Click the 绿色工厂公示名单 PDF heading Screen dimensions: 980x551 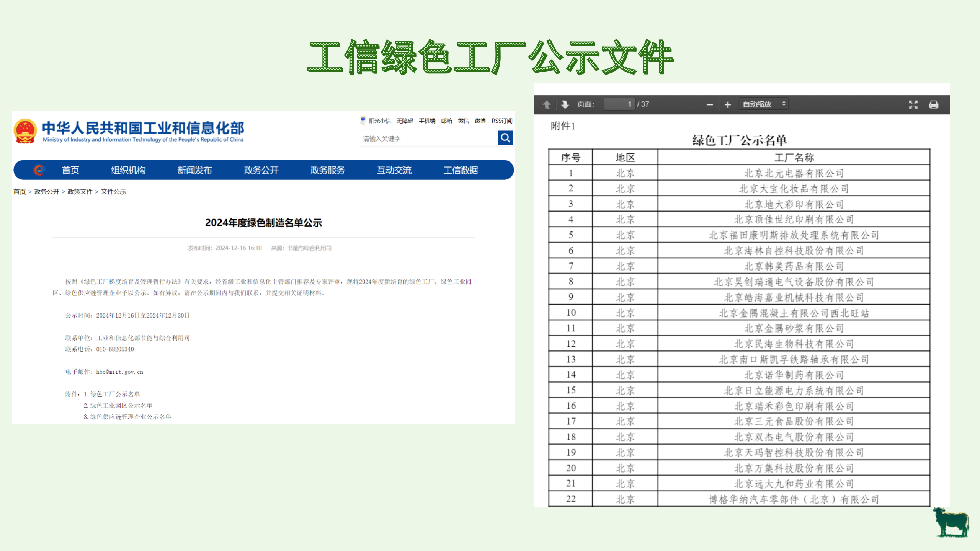click(740, 140)
